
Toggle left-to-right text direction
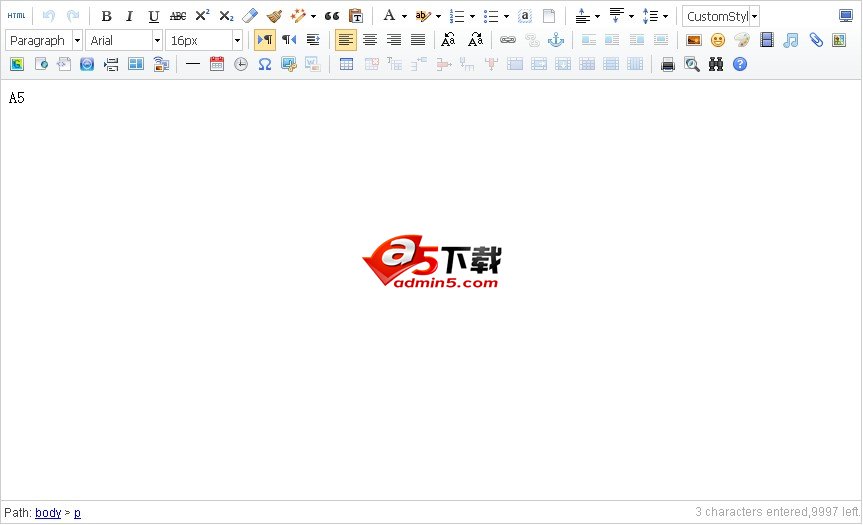265,40
